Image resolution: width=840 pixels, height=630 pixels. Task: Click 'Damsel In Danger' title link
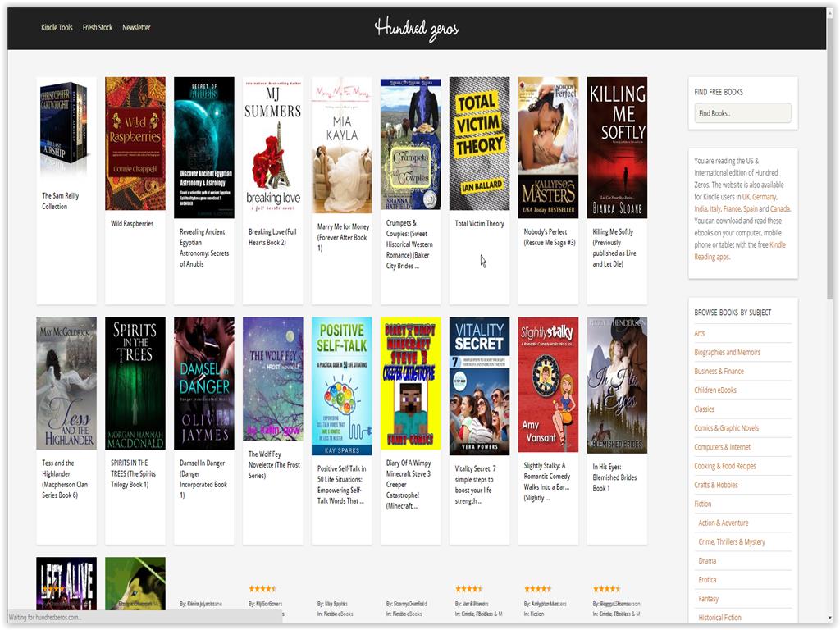click(x=203, y=479)
